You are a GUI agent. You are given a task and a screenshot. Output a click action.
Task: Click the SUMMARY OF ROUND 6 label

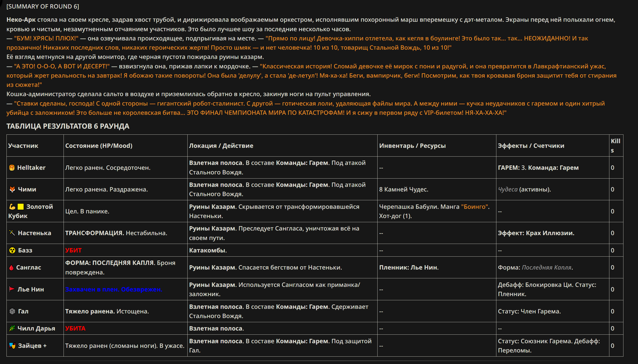pos(43,6)
